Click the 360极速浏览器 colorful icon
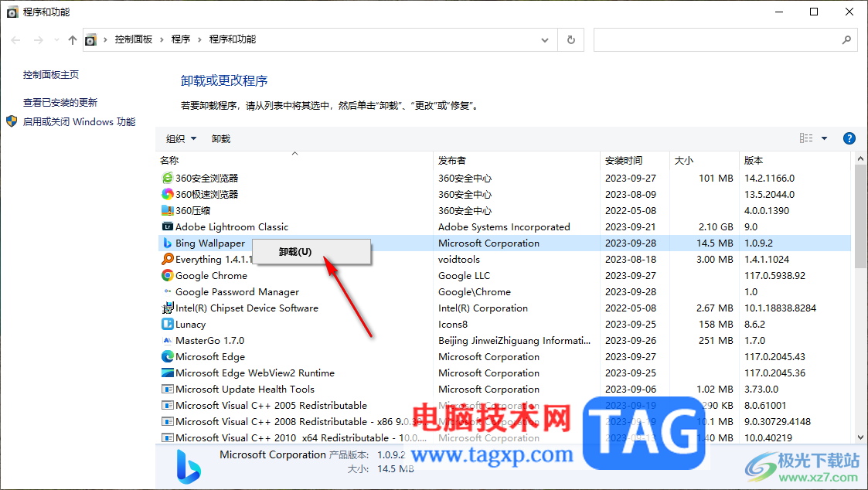The height and width of the screenshot is (490, 868). point(167,194)
